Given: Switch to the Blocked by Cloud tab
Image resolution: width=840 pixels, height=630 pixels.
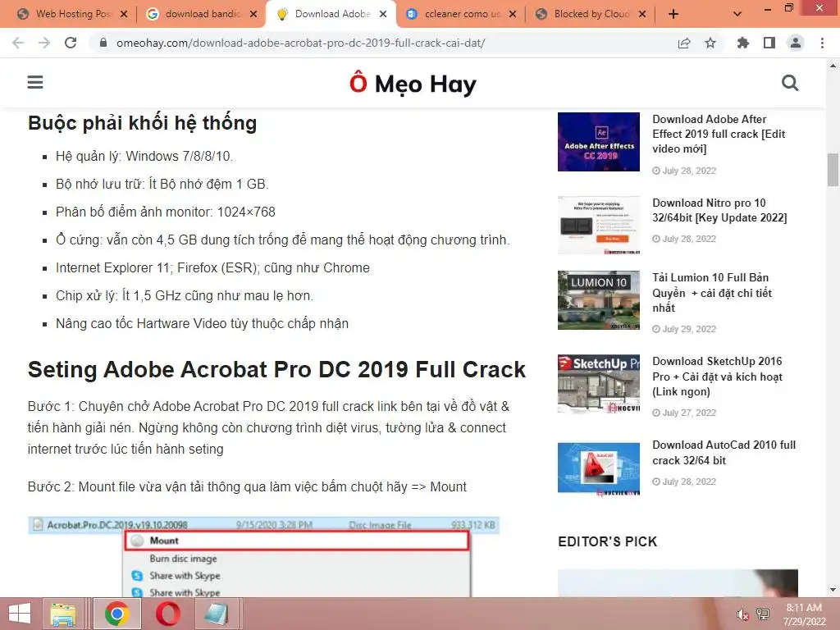Looking at the screenshot, I should click(591, 14).
